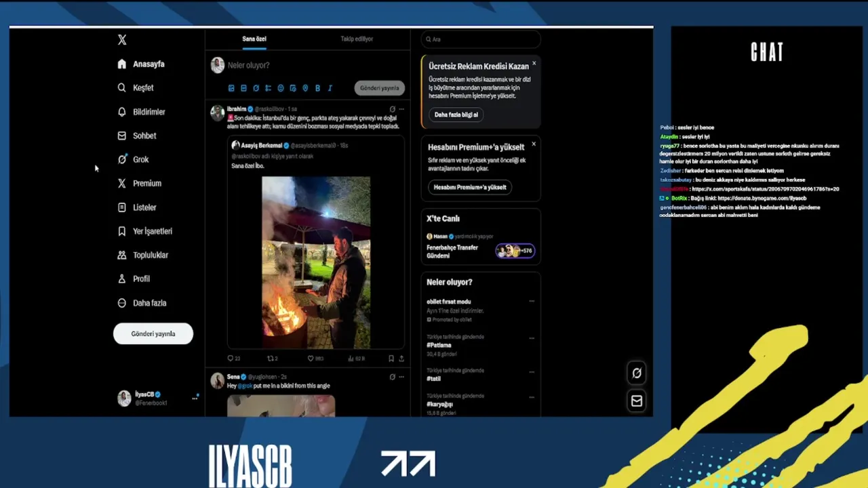This screenshot has height=488, width=868.
Task: Open Yer İşaretleri bookmarks
Action: pos(145,231)
